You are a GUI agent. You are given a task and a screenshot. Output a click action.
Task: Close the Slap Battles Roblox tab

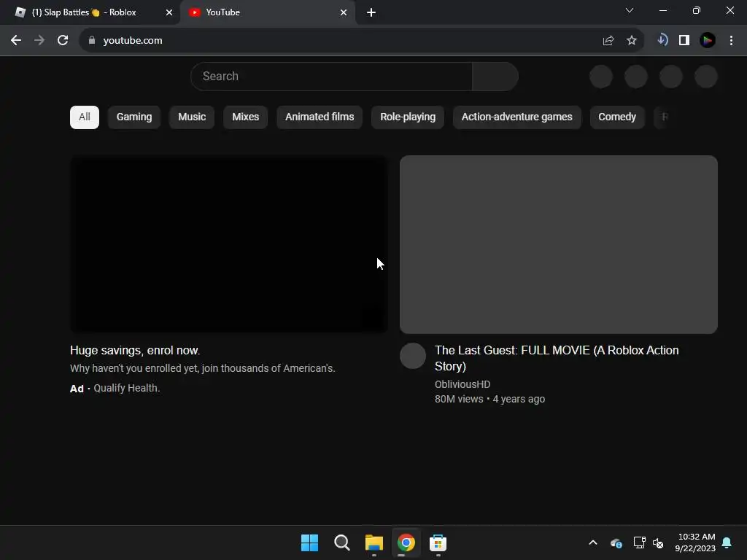click(169, 12)
